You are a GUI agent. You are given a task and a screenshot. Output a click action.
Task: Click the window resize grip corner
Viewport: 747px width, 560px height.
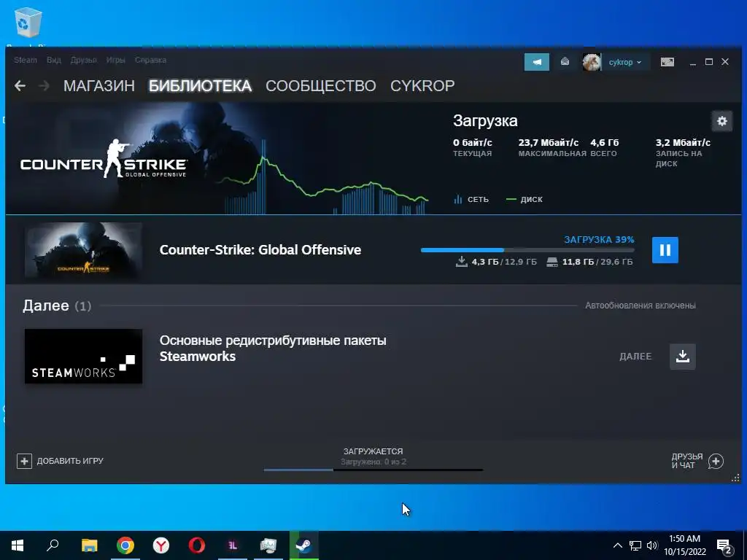point(735,478)
